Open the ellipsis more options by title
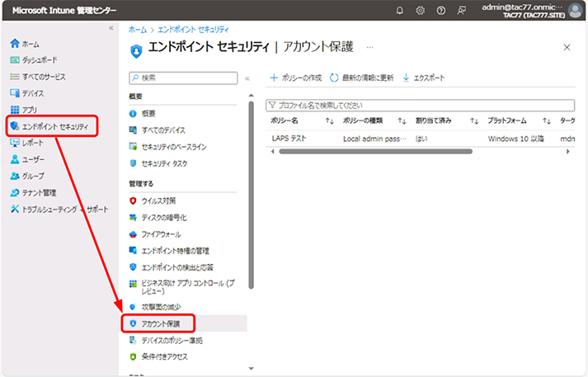The image size is (588, 377). (370, 47)
